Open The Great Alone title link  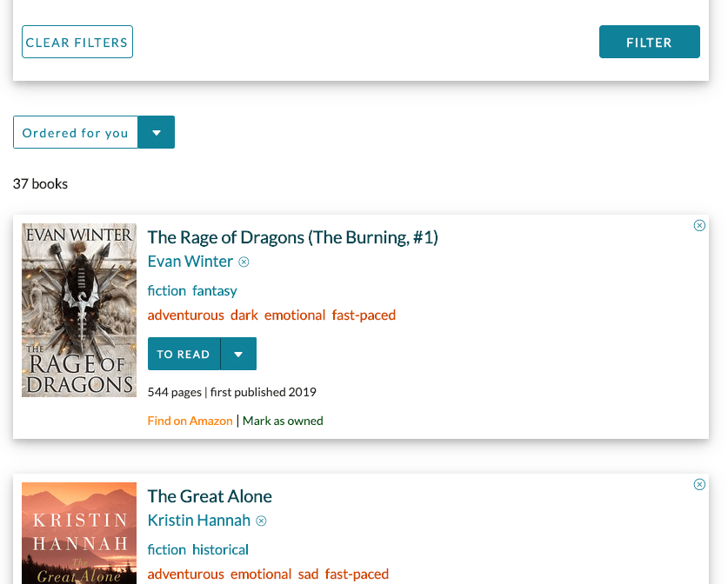[x=210, y=496]
